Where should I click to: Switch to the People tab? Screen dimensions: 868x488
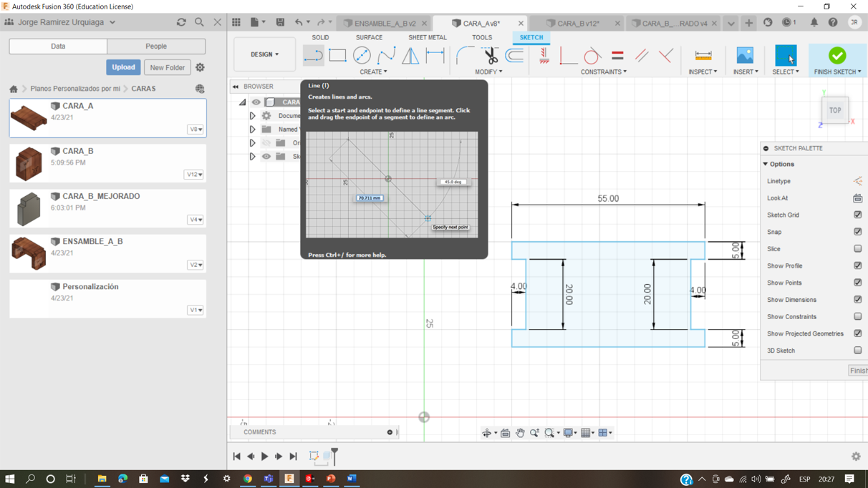pyautogui.click(x=156, y=47)
